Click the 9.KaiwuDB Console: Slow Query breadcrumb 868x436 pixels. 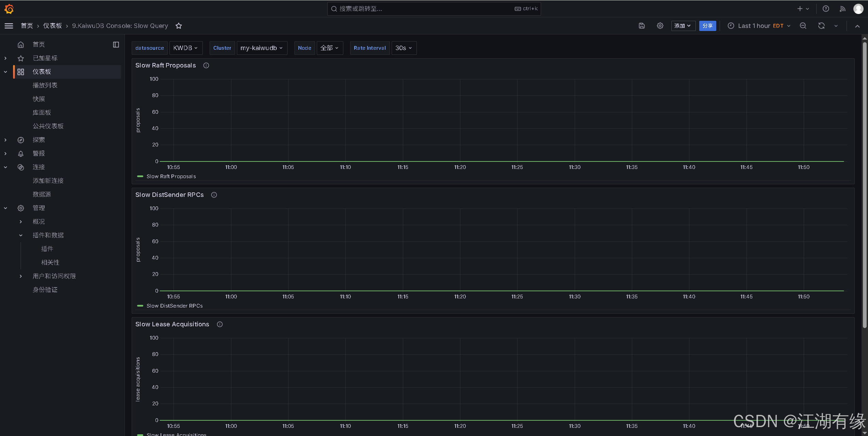(x=120, y=26)
